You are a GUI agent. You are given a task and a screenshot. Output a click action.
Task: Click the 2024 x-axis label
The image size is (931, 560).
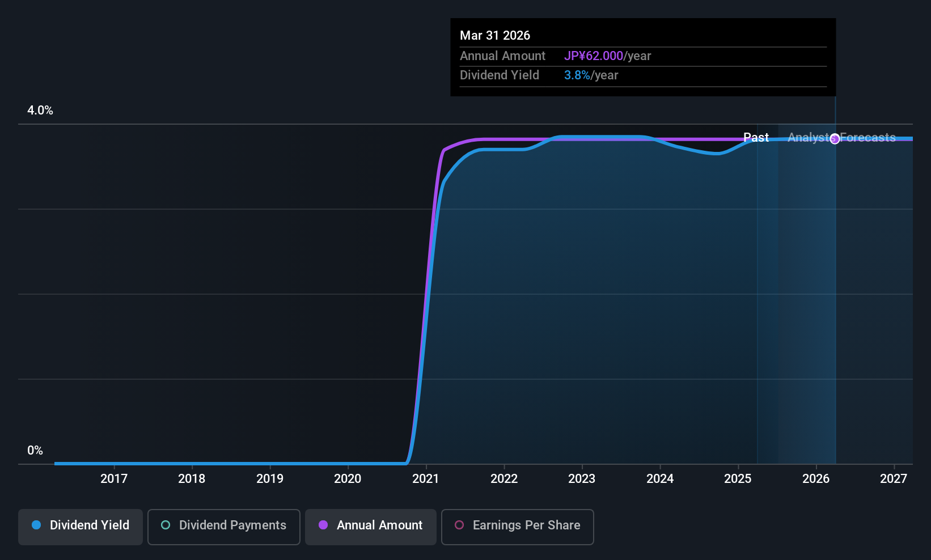point(660,479)
